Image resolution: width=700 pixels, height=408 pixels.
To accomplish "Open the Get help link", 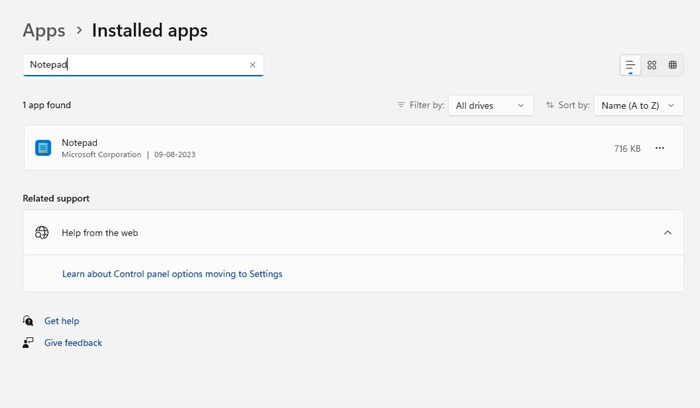I will (62, 321).
